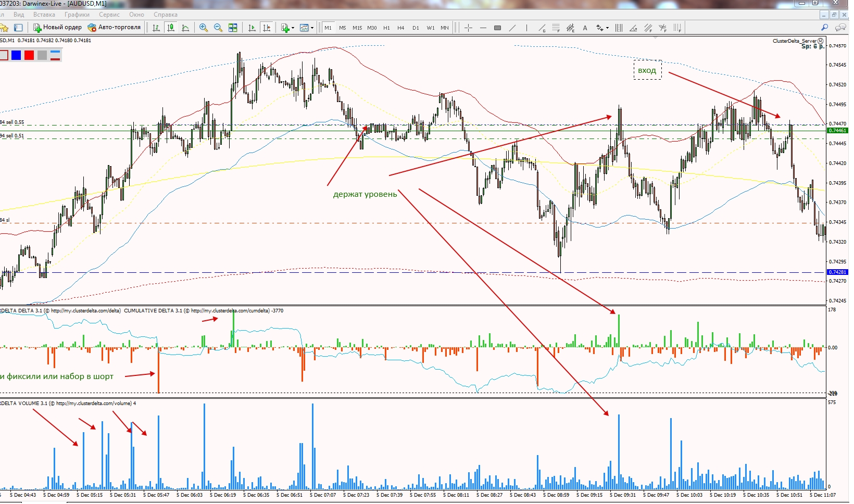
Task: Select the trendline drawing tool
Action: 512,28
